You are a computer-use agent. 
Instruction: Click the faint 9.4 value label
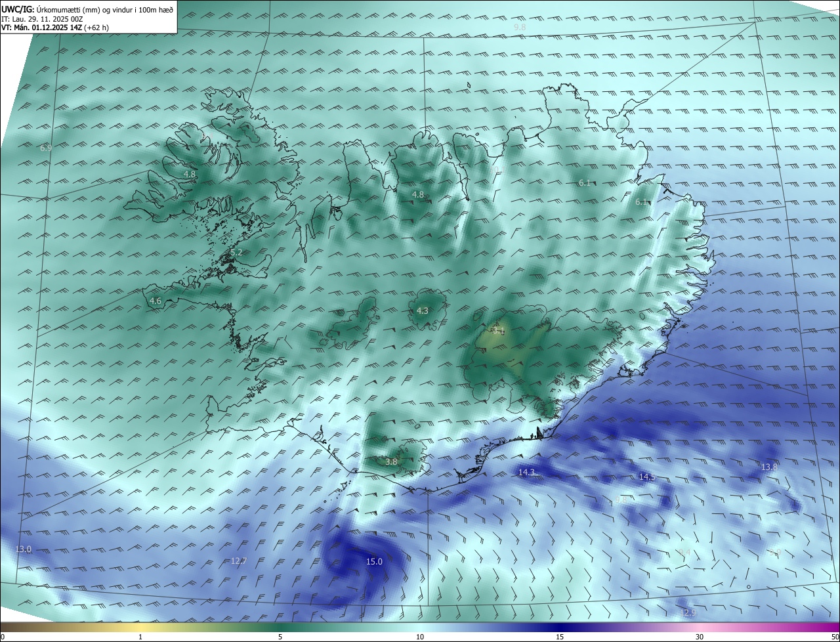[x=684, y=552]
